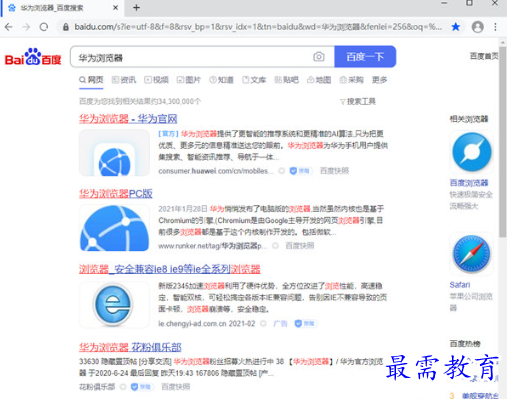Click the www.runker.net URL
Screen dimensions: 507x399
coord(213,246)
